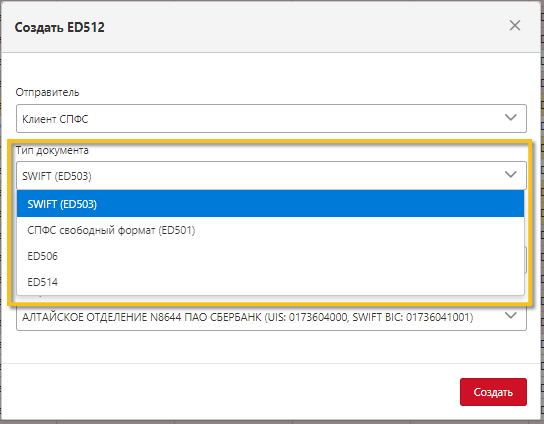Screen dimensions: 544x424
Task: Click the Отправитель field label
Action: [47, 92]
